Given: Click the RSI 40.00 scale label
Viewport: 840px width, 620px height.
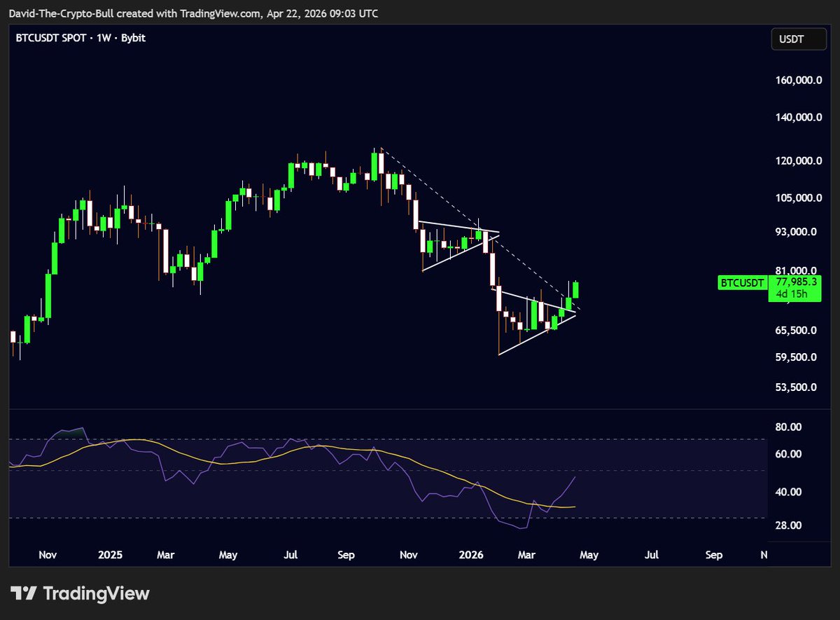Looking at the screenshot, I should pyautogui.click(x=787, y=492).
